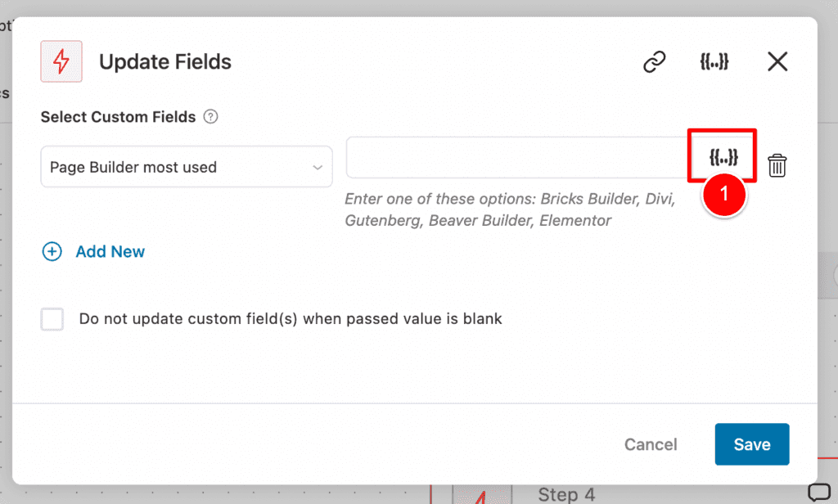Click the lightning bolt icon beside Update Fields
Screen dimensions: 838x504
pyautogui.click(x=61, y=61)
